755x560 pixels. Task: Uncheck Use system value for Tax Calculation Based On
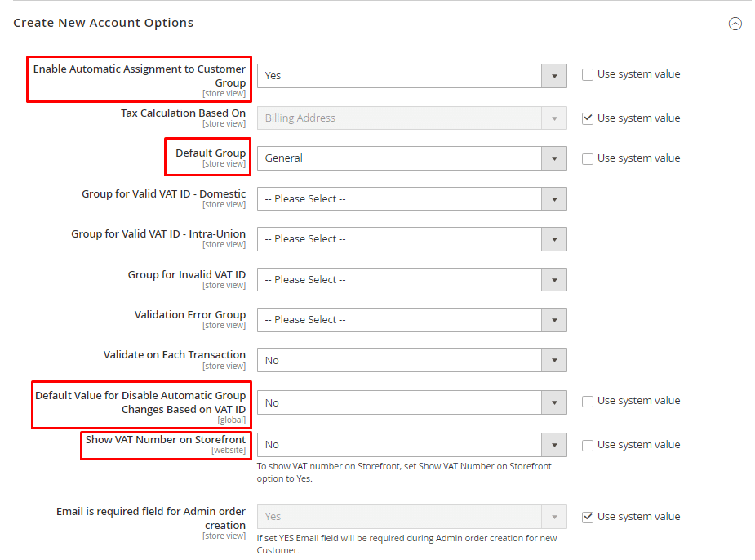[x=587, y=118]
